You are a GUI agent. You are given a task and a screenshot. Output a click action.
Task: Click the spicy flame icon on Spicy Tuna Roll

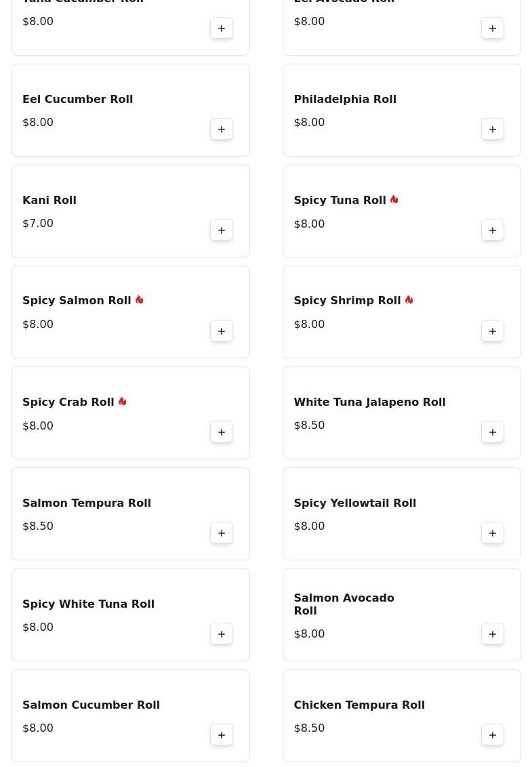click(394, 200)
